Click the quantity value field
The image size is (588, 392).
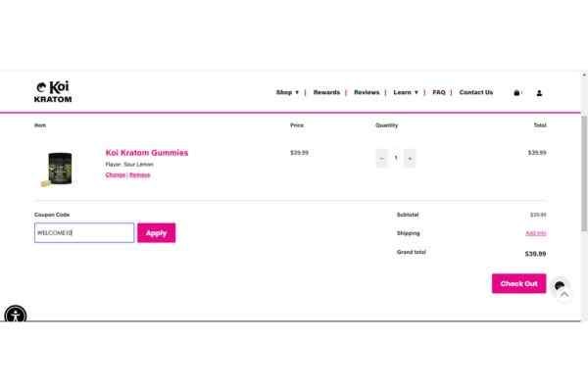point(396,158)
